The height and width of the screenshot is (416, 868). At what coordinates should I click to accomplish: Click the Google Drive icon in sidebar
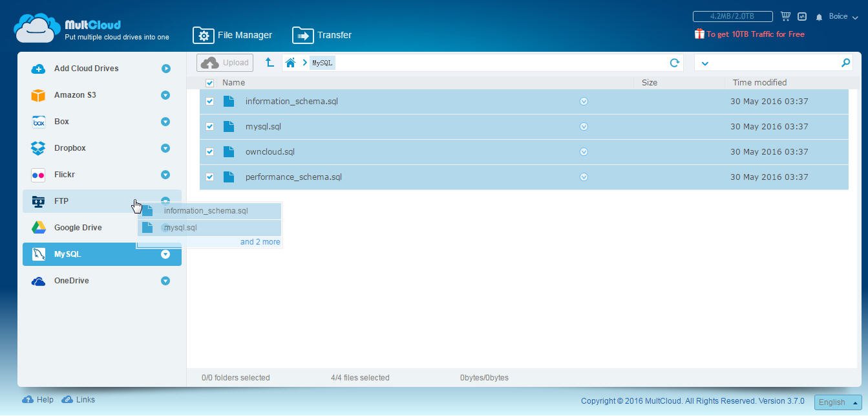(38, 228)
